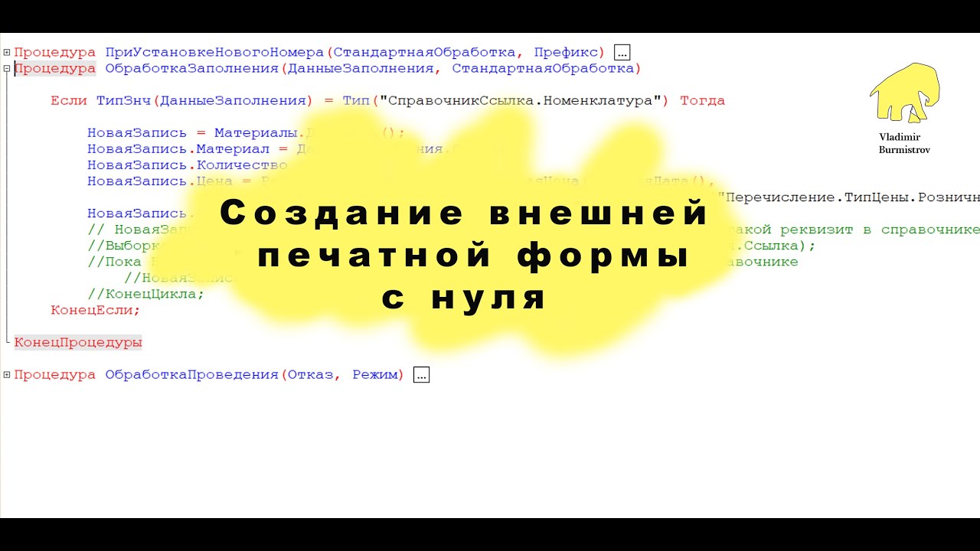Click the parameter СтандартнаяОбработка in ОбработкаЗаполнения
The width and height of the screenshot is (980, 551).
coord(542,68)
